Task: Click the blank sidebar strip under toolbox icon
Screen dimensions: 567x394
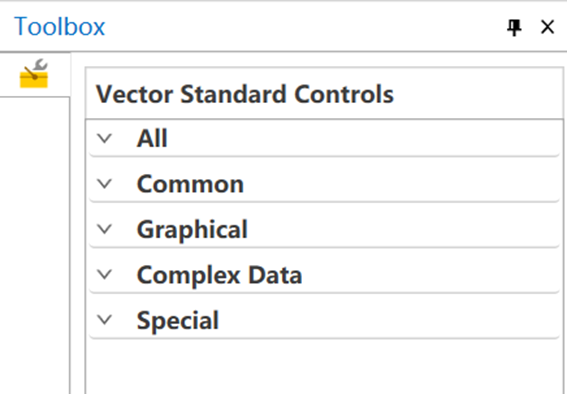Action: (34, 245)
